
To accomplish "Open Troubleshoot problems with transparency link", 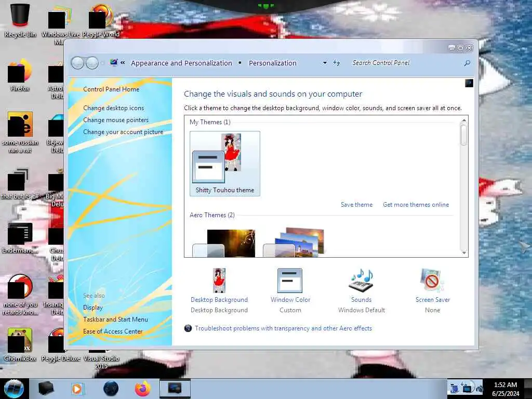I will click(283, 328).
